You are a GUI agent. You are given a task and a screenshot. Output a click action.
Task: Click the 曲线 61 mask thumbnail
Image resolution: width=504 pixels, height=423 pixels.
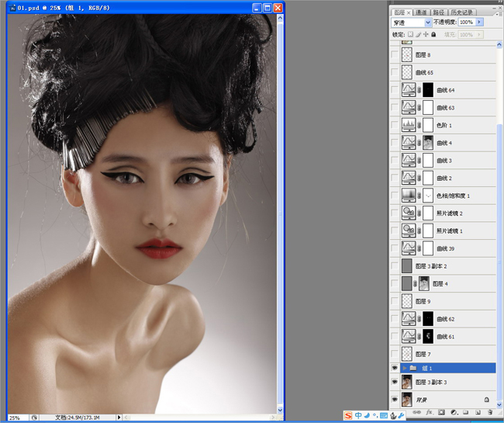(428, 337)
